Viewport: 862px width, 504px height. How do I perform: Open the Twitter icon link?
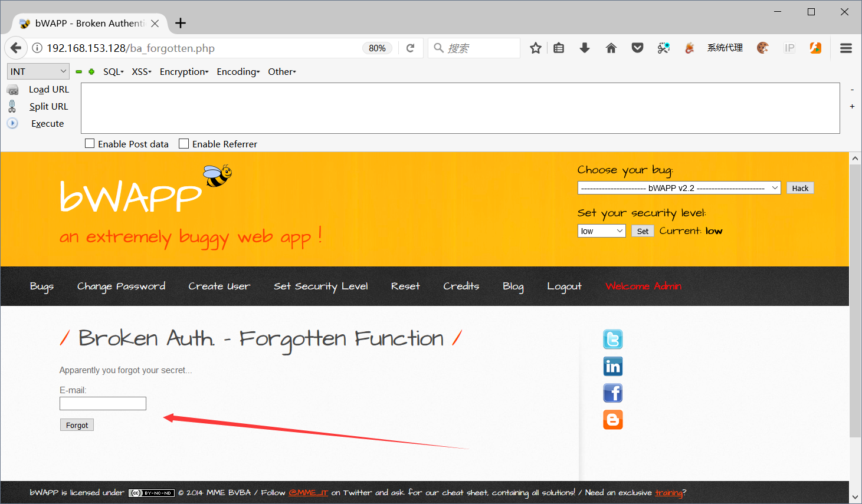pos(613,340)
